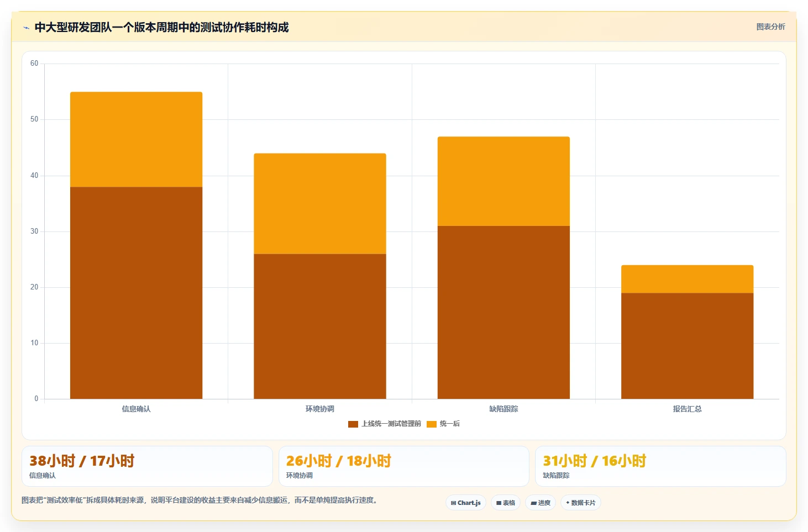Click the chart title 中大型研发团队 heading

point(161,27)
